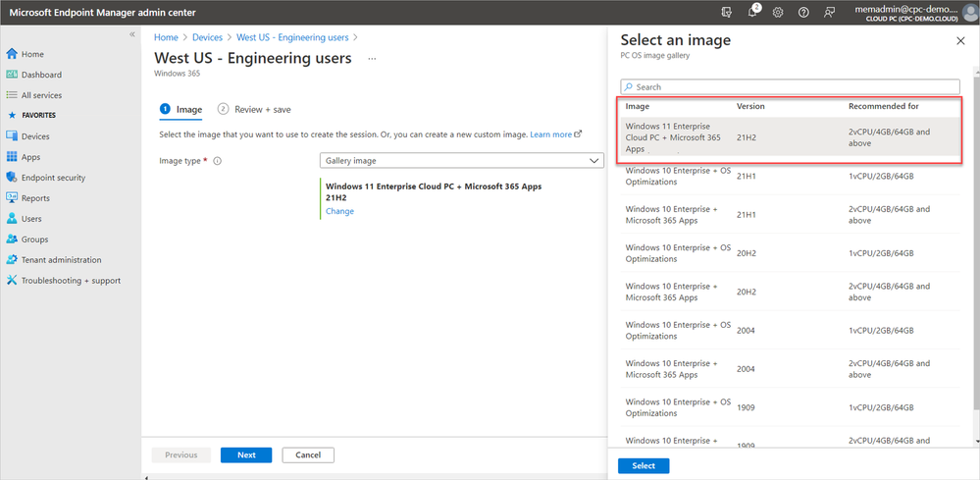
Task: Collapse the left navigation menu
Action: click(x=131, y=34)
